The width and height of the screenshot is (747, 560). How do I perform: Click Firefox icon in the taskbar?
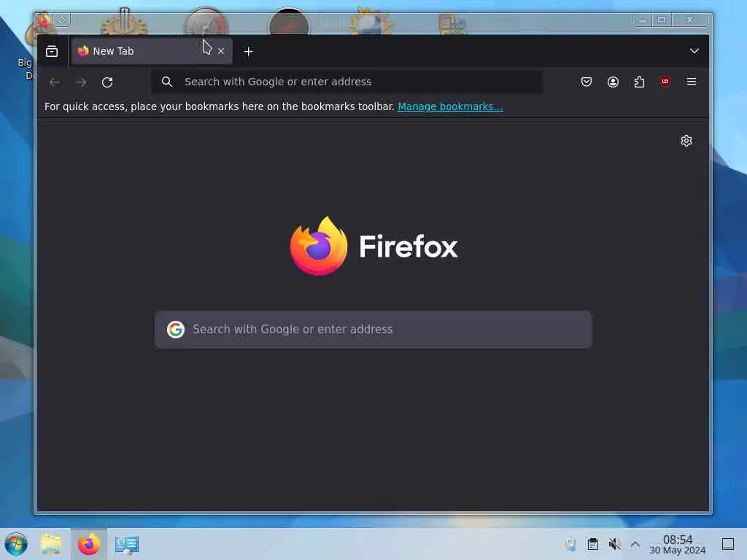[x=89, y=544]
